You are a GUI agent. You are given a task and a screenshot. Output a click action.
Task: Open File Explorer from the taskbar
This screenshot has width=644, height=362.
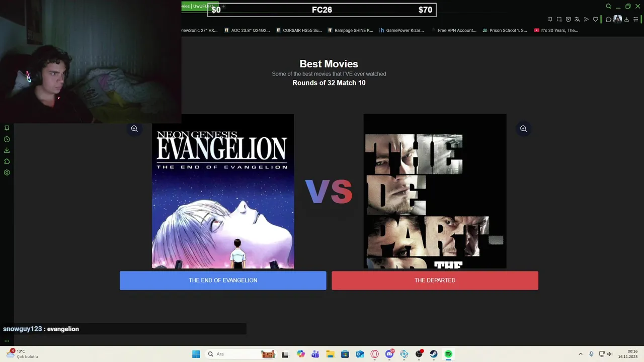[x=330, y=354]
